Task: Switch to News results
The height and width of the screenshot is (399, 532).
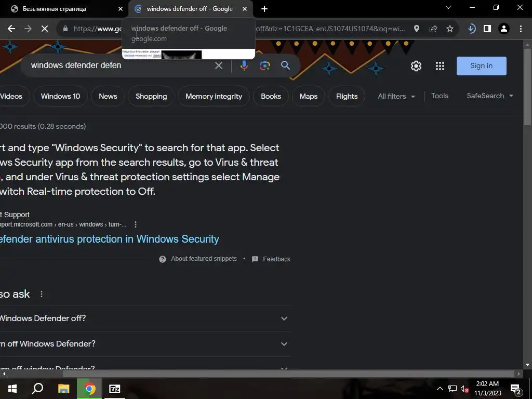Action: tap(108, 96)
